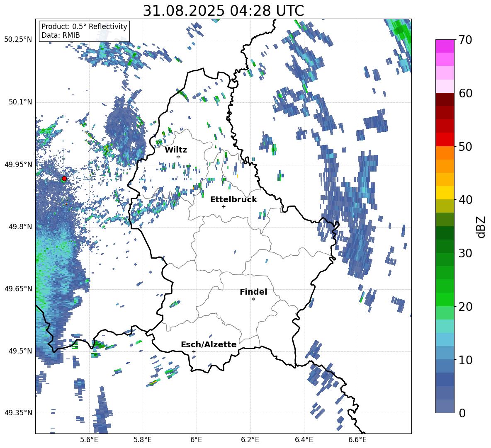Click the 50 colorbar tick label
The image size is (491, 448).
click(465, 147)
